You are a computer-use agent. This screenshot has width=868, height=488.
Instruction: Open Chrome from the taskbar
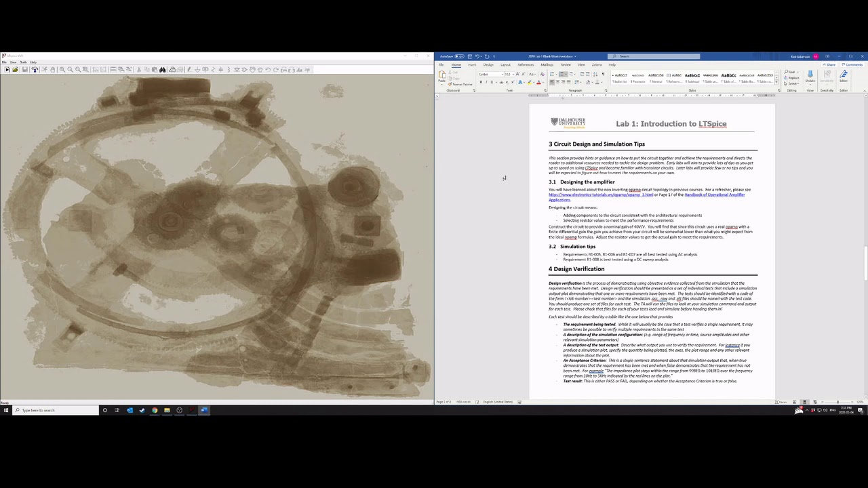(155, 410)
